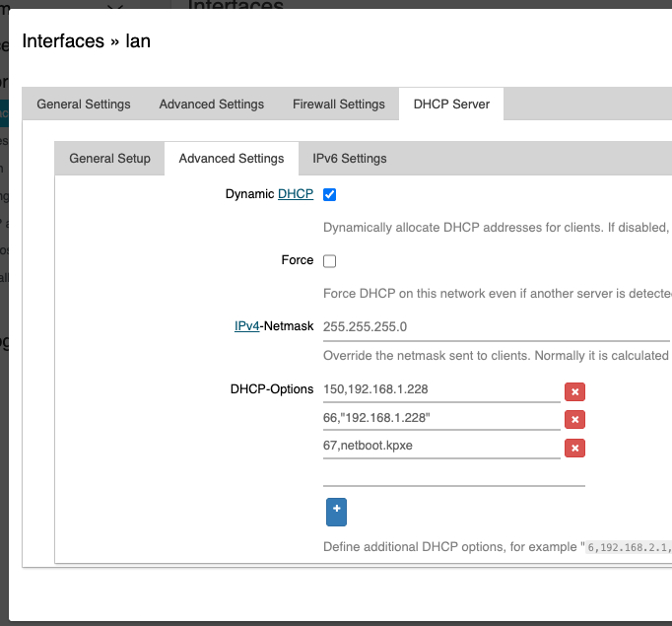Screen dimensions: 672x626
Task: Edit the 150,192.168.1.228 option field
Action: (441, 390)
